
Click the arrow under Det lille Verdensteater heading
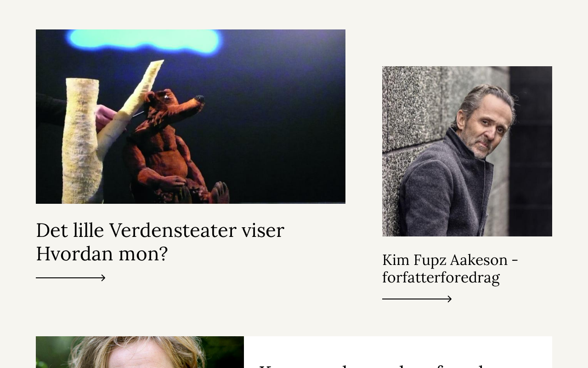[71, 278]
